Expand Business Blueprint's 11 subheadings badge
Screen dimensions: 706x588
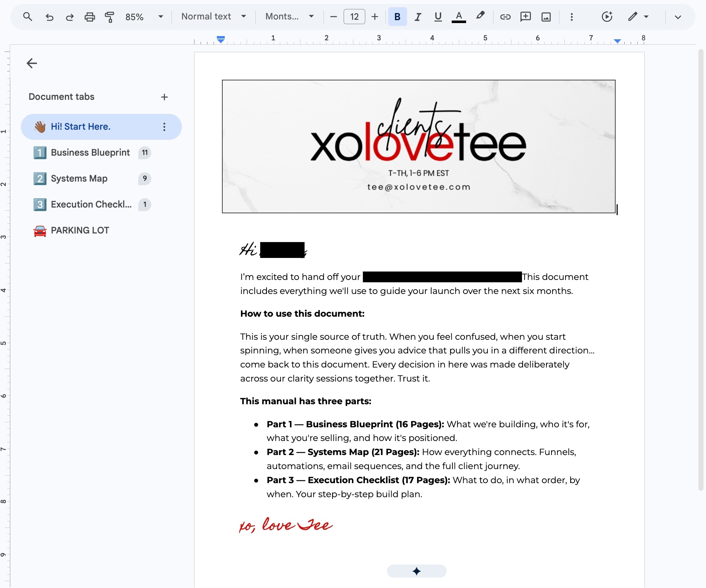pos(145,153)
